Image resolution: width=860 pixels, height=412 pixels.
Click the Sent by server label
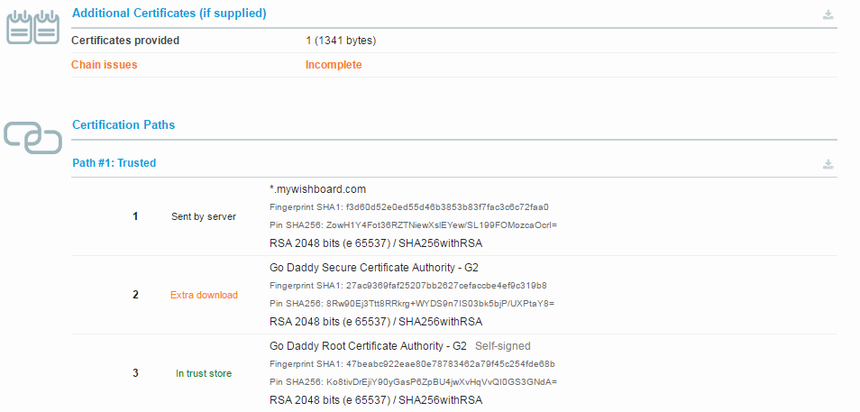203,216
